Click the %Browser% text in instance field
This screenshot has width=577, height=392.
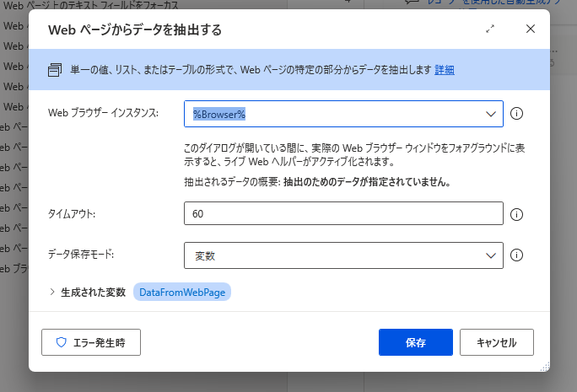click(x=219, y=114)
